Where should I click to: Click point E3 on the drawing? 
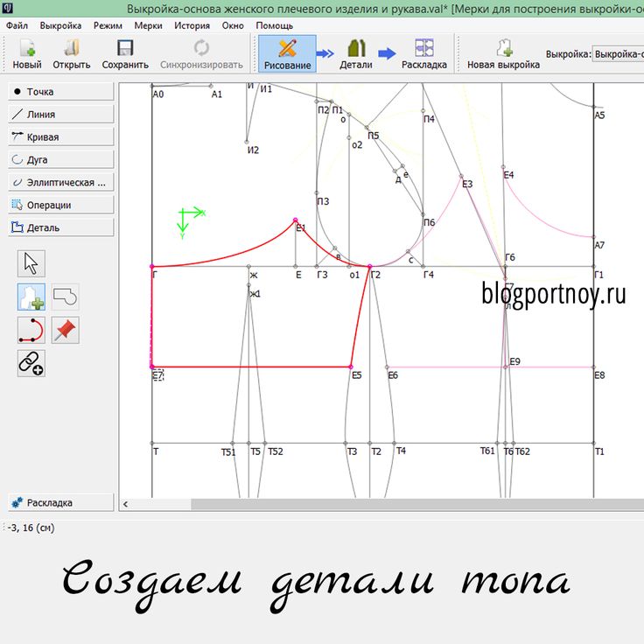coord(461,176)
